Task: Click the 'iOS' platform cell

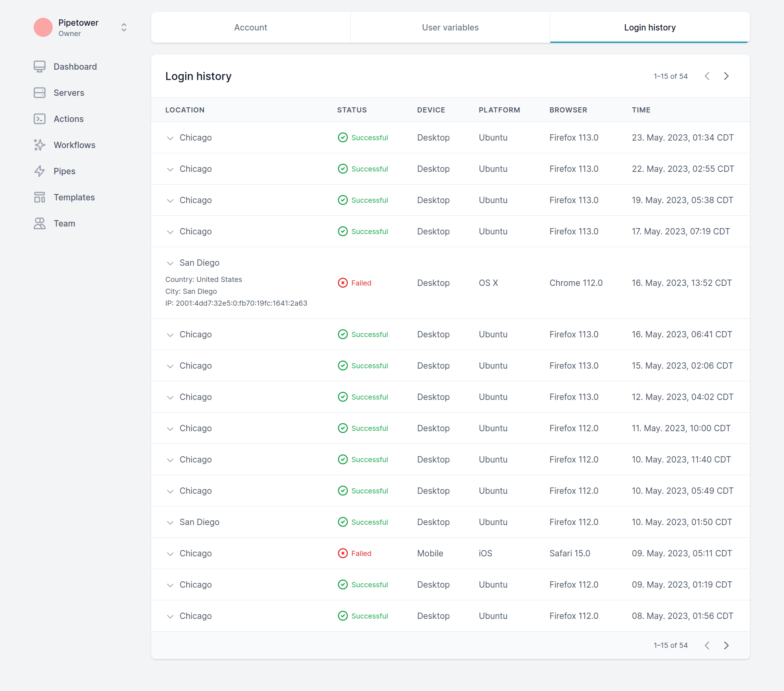Action: tap(485, 553)
